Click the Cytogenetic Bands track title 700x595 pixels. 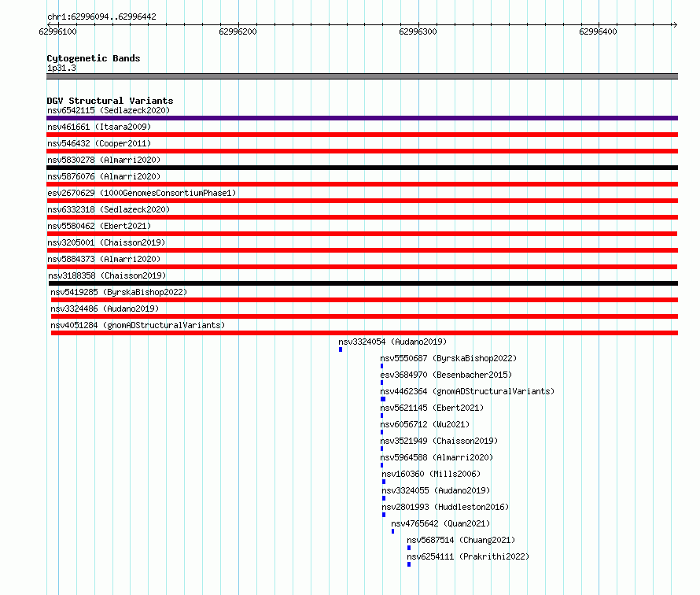coord(94,58)
